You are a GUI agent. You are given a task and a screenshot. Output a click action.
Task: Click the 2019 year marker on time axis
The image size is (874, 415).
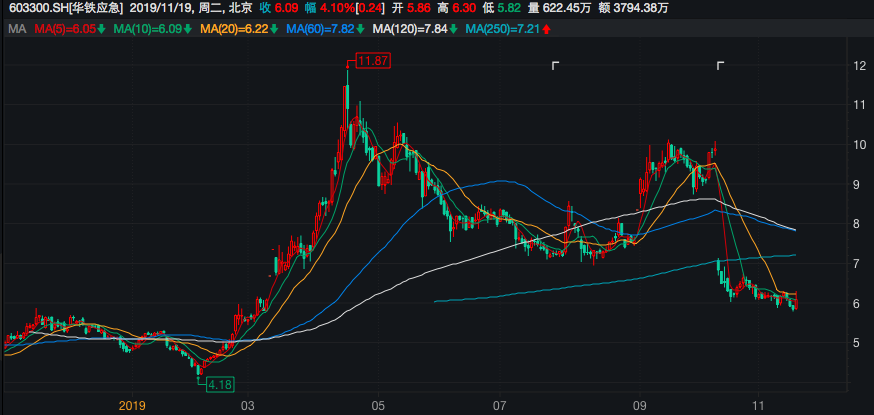(132, 405)
